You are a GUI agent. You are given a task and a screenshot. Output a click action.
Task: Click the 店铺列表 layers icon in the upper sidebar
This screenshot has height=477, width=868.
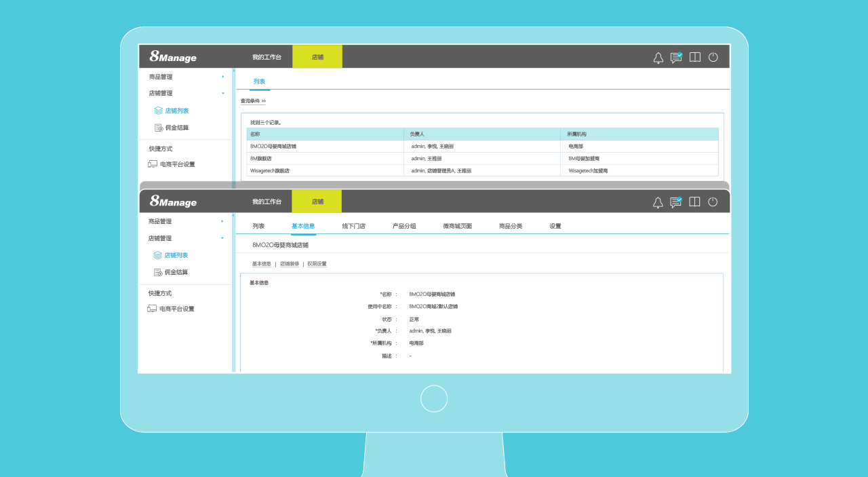click(159, 111)
